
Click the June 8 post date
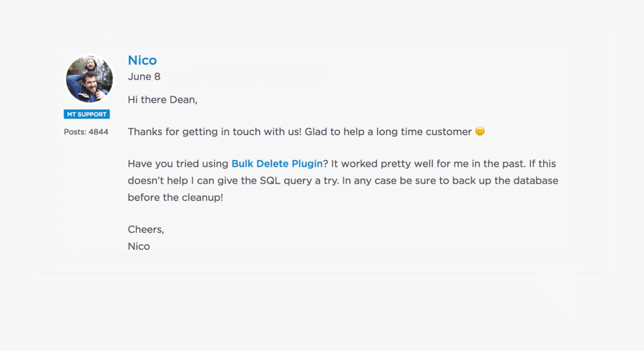pos(144,76)
